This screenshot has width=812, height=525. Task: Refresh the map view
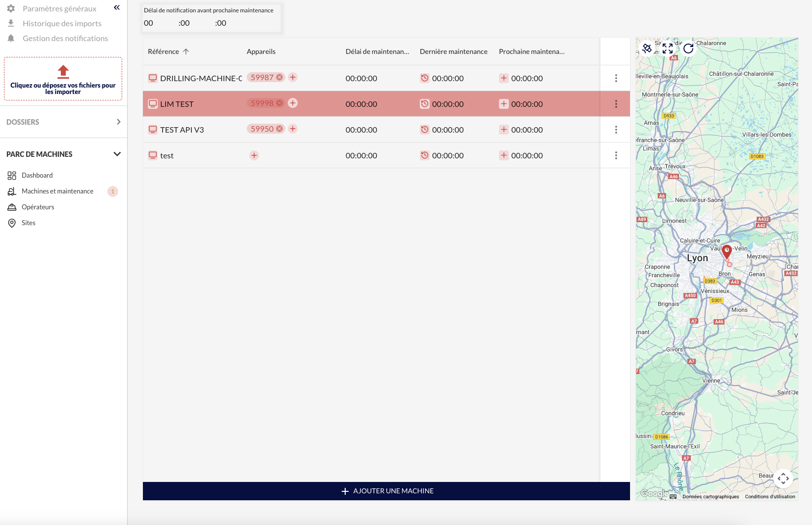tap(688, 48)
